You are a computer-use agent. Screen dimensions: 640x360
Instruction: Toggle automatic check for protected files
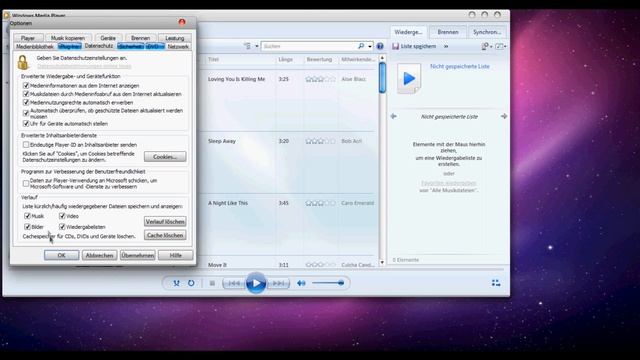(26, 113)
